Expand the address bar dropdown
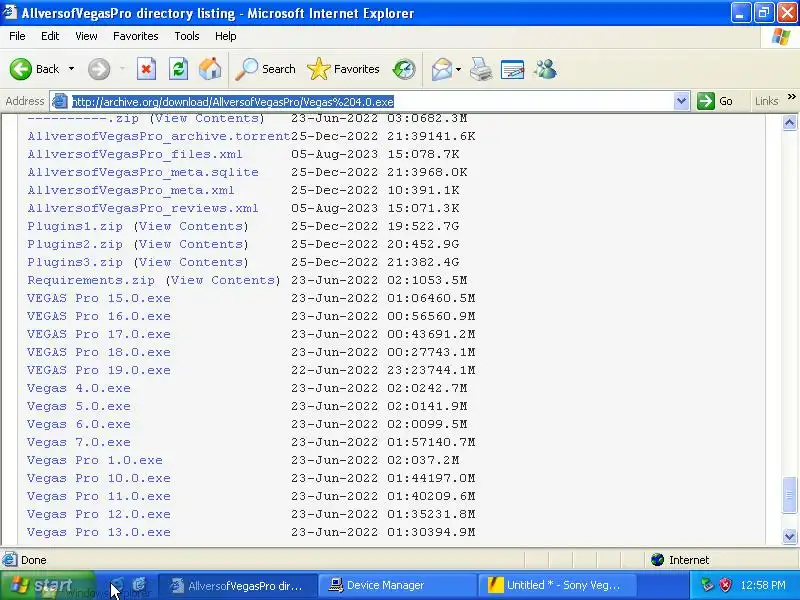 (x=681, y=101)
